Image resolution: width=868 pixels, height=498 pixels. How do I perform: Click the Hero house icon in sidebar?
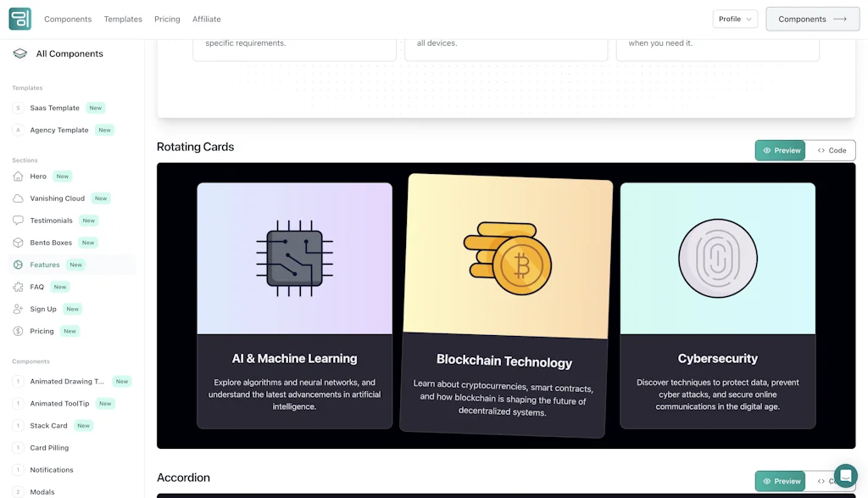coord(19,176)
